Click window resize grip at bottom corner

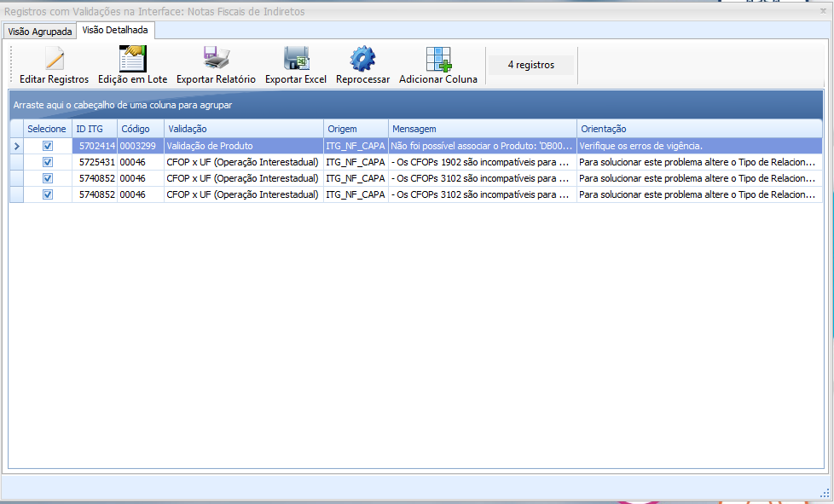click(x=825, y=494)
